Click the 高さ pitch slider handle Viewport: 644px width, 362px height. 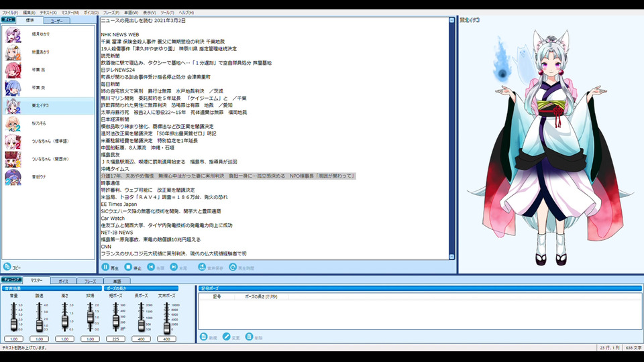click(x=64, y=322)
